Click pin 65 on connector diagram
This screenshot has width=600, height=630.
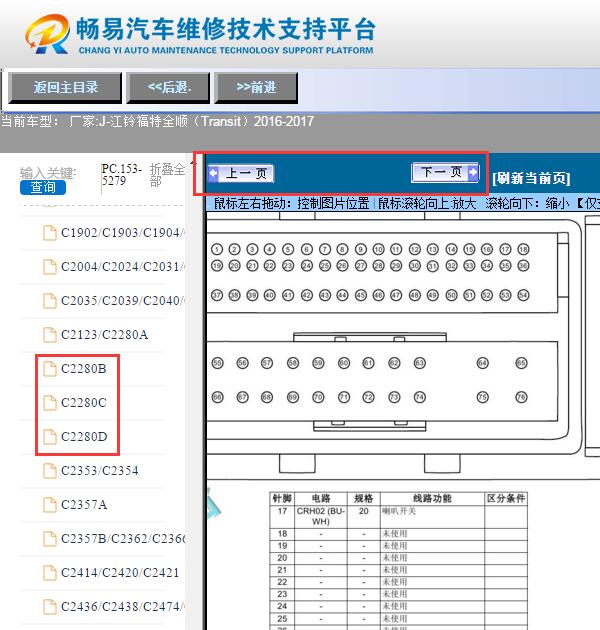(x=521, y=363)
